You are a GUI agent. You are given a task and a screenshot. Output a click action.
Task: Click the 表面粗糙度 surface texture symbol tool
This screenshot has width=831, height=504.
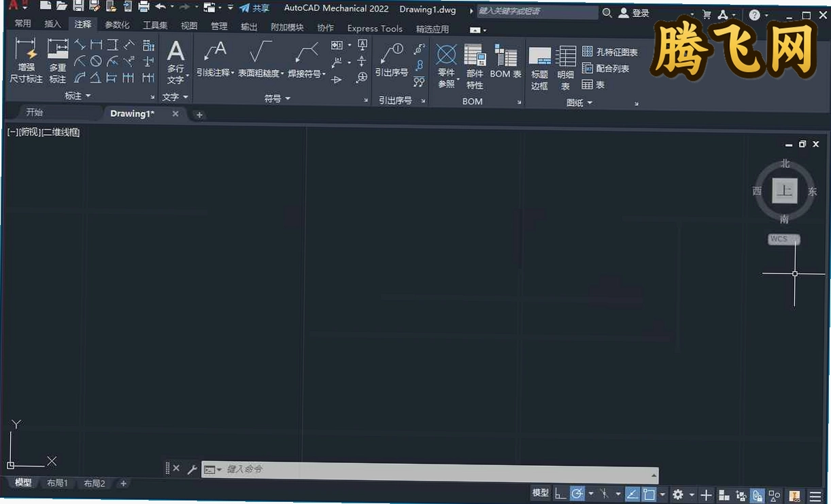tap(260, 60)
